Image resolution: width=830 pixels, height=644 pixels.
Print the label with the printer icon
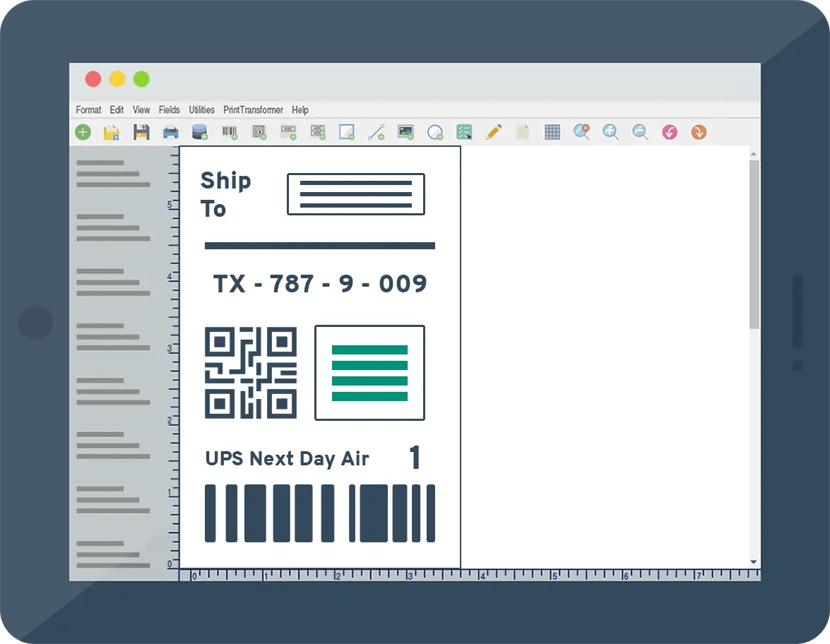[x=170, y=132]
